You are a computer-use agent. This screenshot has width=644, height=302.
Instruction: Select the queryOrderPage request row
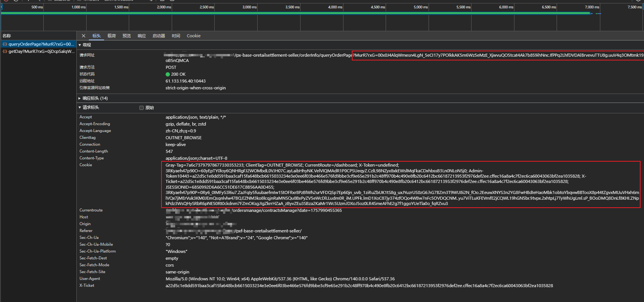click(x=38, y=44)
